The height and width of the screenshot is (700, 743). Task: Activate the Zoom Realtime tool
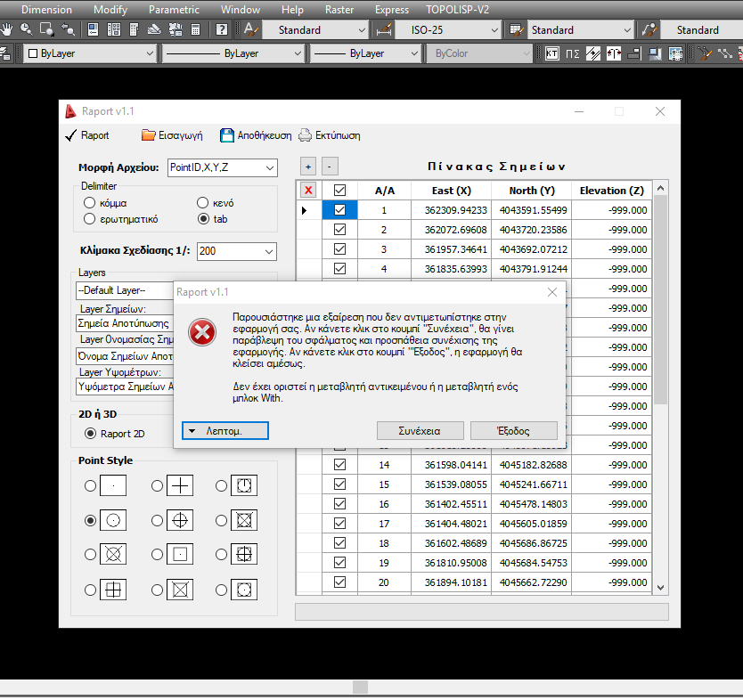(27, 30)
